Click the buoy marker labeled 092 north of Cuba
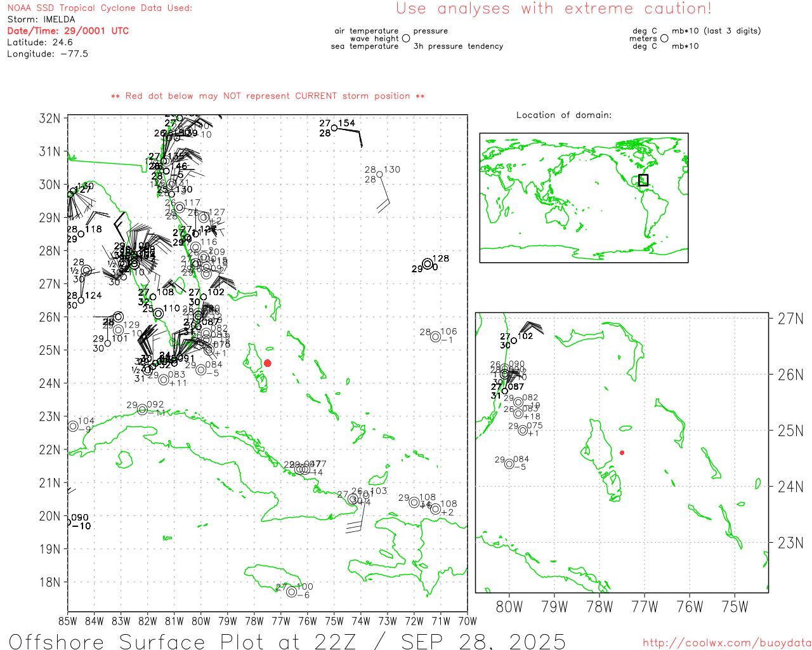Viewport: 812px width, 650px height. tap(142, 409)
